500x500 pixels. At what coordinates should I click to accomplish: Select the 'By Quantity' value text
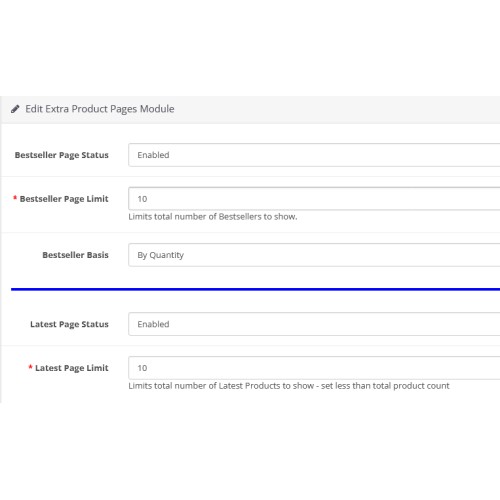click(x=161, y=255)
